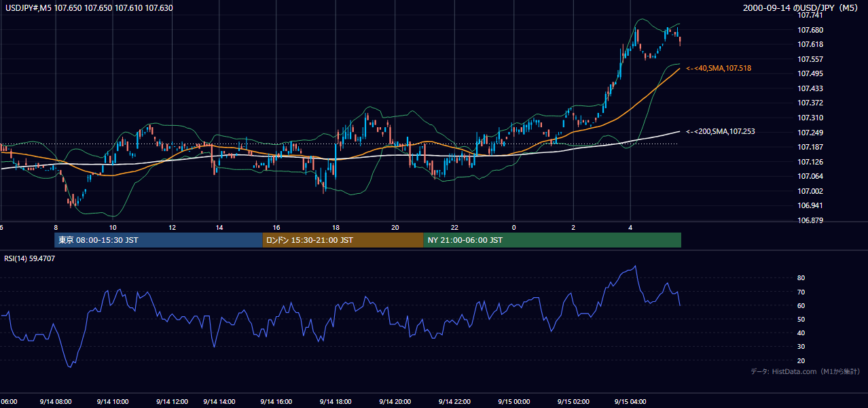This screenshot has width=868, height=408.
Task: Click price scale value 107.433
Action: coord(810,88)
